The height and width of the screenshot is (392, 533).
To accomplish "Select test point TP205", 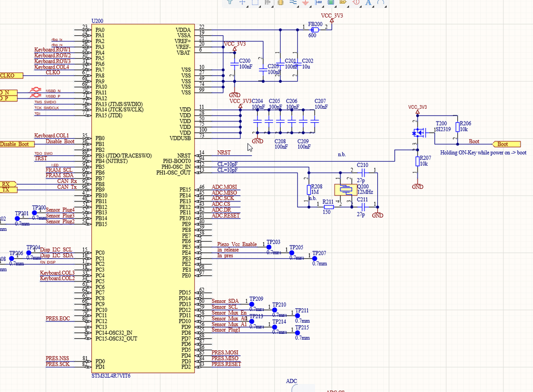I will 292,253.
